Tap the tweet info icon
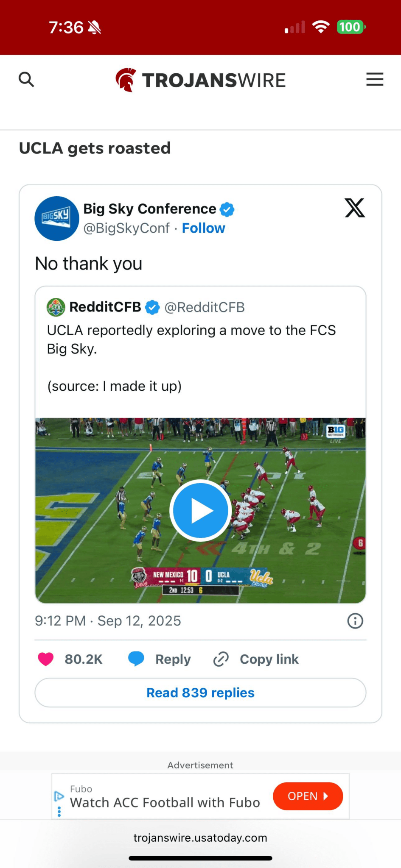Viewport: 401px width, 868px height. pos(355,621)
